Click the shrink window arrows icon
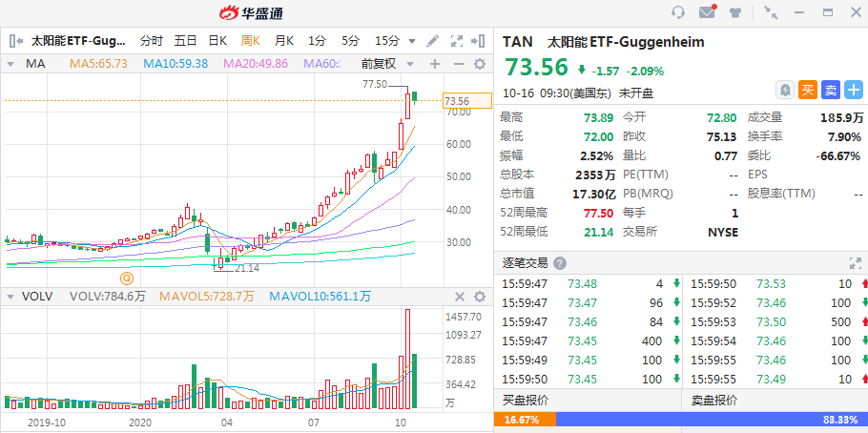Image resolution: width=868 pixels, height=433 pixels. point(770,12)
